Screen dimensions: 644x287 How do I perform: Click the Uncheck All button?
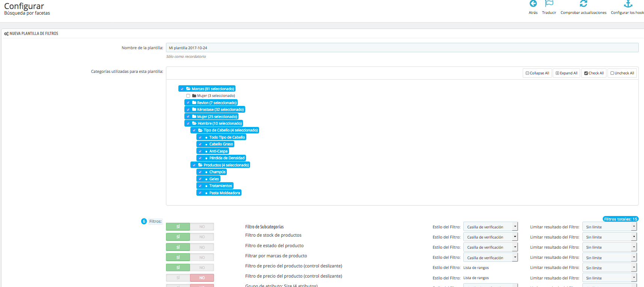[622, 73]
